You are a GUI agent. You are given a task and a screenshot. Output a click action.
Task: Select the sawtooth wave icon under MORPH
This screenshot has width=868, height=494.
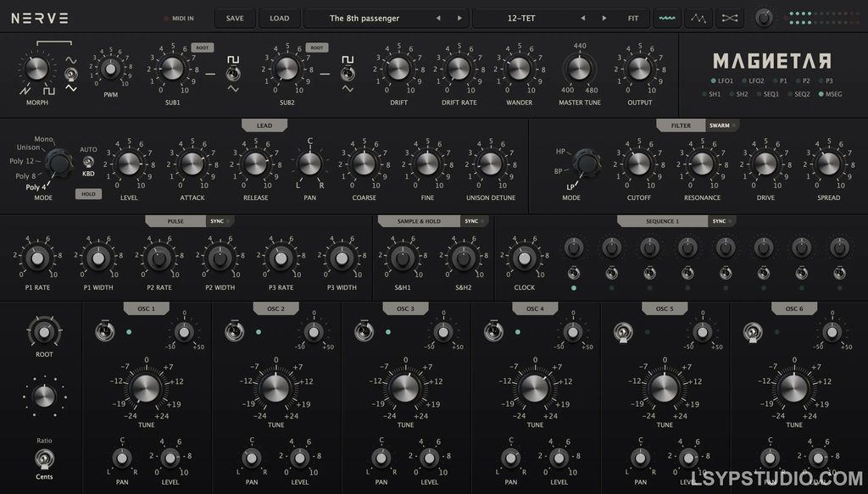[25, 91]
